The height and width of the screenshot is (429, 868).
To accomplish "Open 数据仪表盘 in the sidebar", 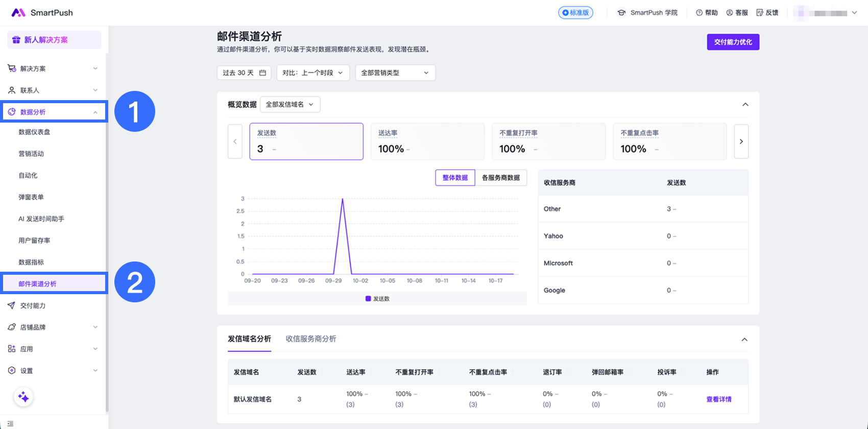I will click(x=34, y=132).
